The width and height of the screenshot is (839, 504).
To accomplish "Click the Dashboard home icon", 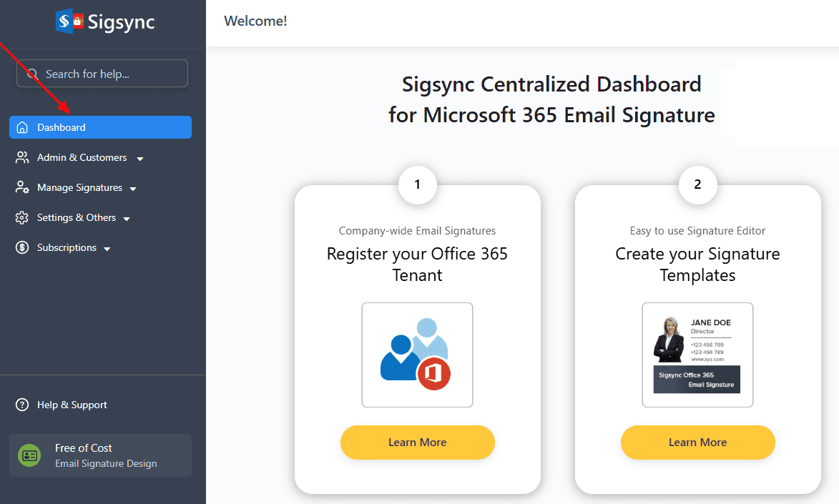I will [x=22, y=127].
